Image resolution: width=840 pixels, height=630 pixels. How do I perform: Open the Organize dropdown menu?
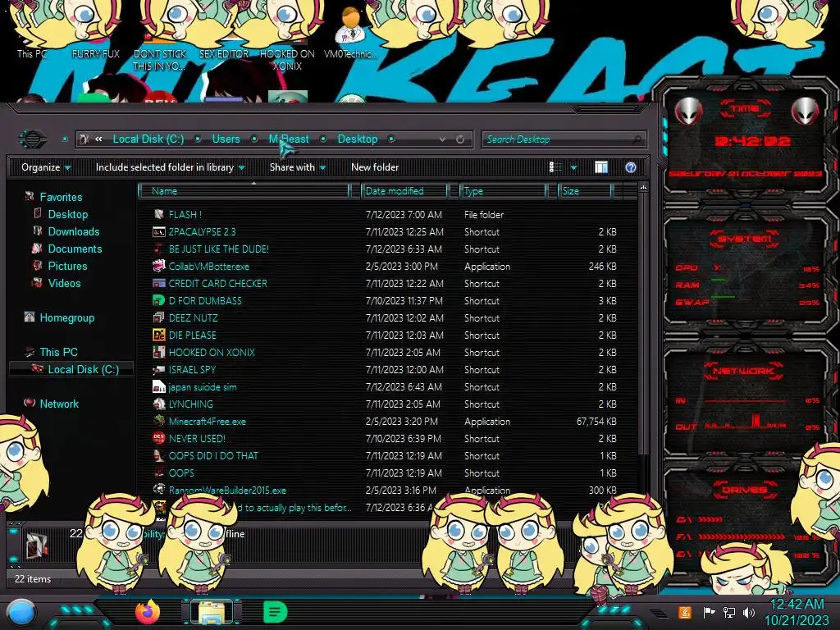pos(46,167)
